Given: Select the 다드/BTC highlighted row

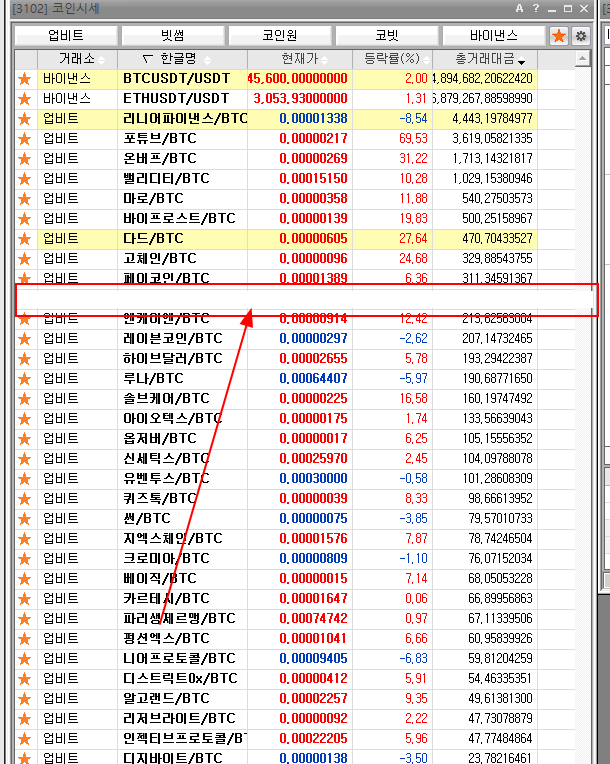Looking at the screenshot, I should pyautogui.click(x=180, y=238).
